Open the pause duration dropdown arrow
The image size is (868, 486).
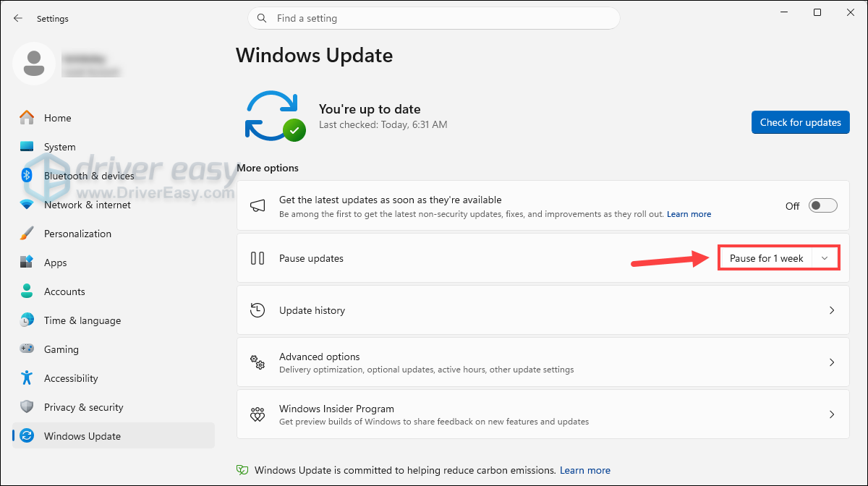point(825,258)
